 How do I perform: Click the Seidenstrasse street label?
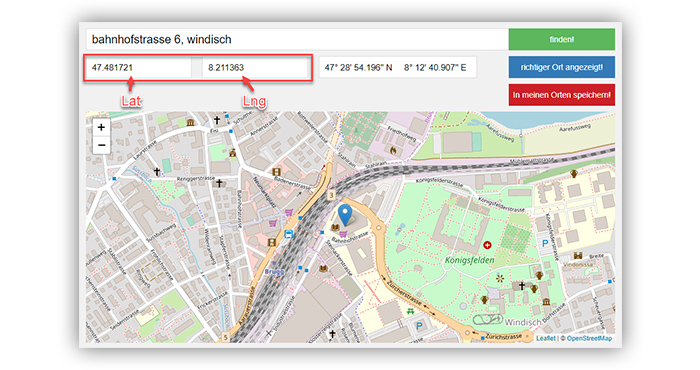point(125,320)
